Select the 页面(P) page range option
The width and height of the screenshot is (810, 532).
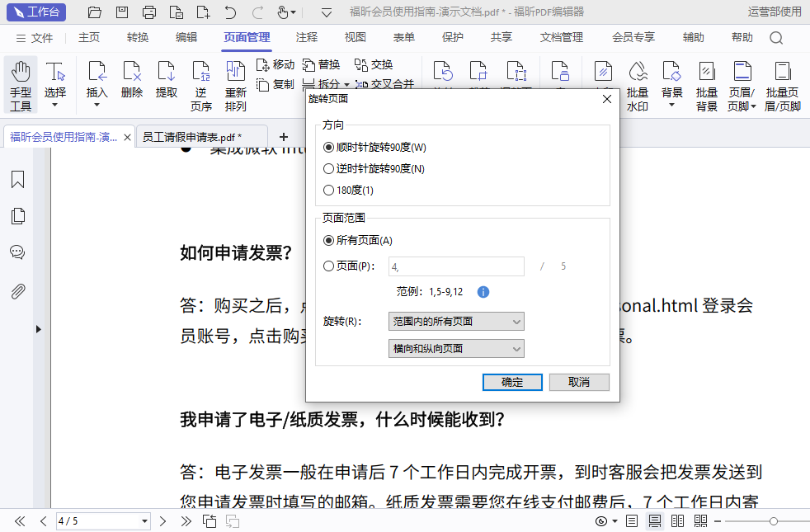tap(329, 266)
